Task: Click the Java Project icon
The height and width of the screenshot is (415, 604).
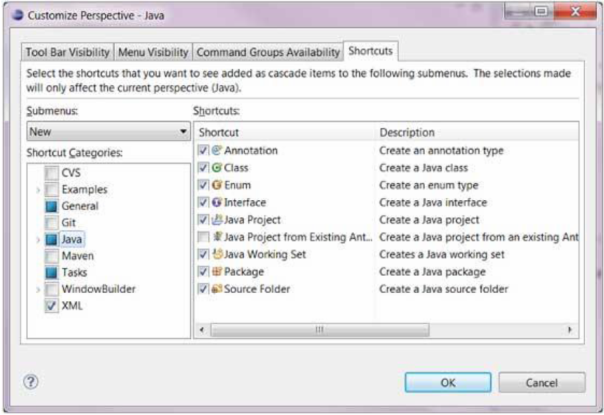Action: (x=217, y=219)
